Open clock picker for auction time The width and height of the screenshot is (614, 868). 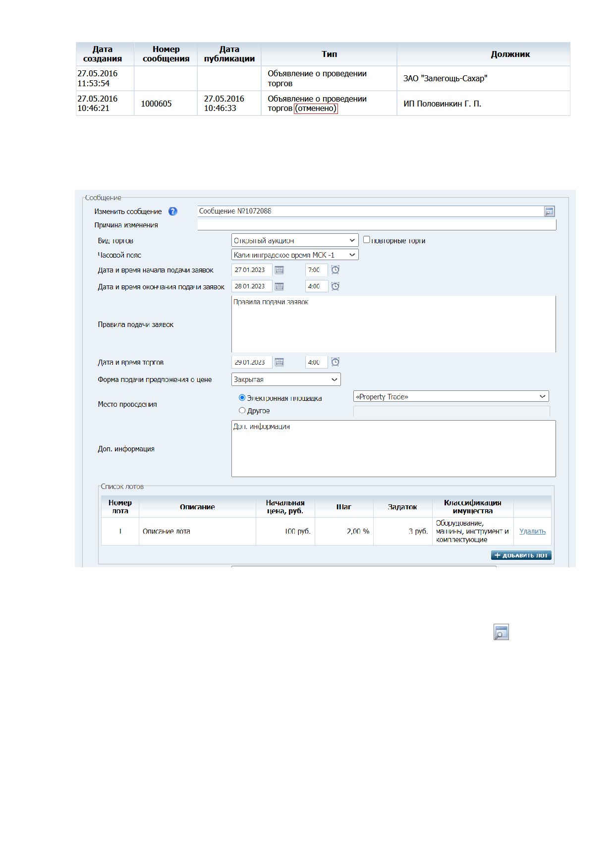pos(335,362)
